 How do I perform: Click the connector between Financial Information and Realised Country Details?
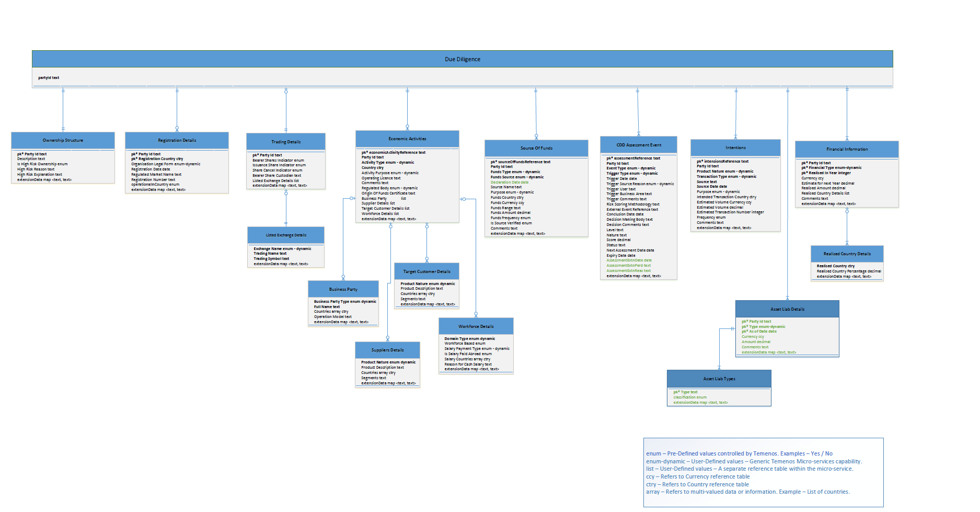pos(847,227)
